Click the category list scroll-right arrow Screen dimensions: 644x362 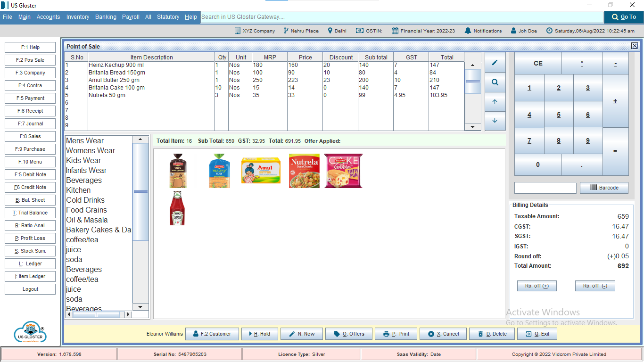[127, 314]
